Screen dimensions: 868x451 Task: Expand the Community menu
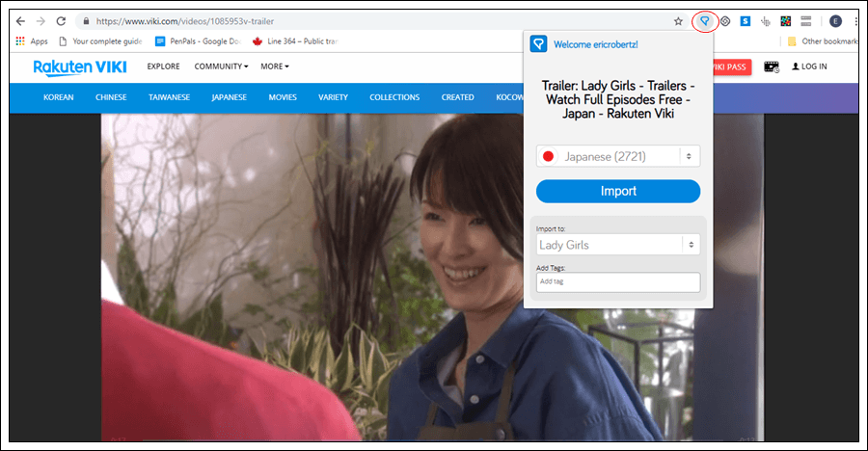pyautogui.click(x=221, y=66)
